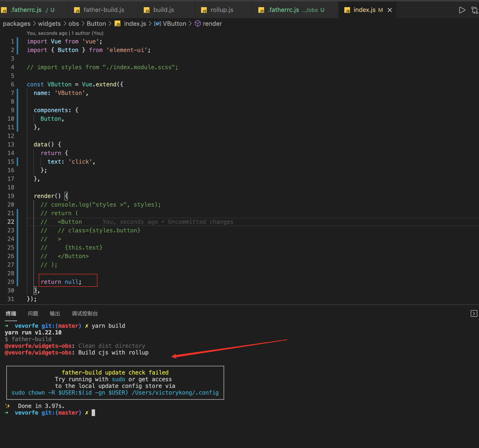Select the VButton symbol icon in the breadcrumb

(x=158, y=24)
